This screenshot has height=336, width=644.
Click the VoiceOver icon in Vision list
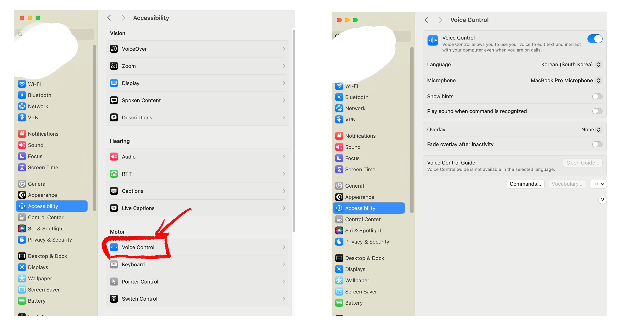[x=114, y=49]
